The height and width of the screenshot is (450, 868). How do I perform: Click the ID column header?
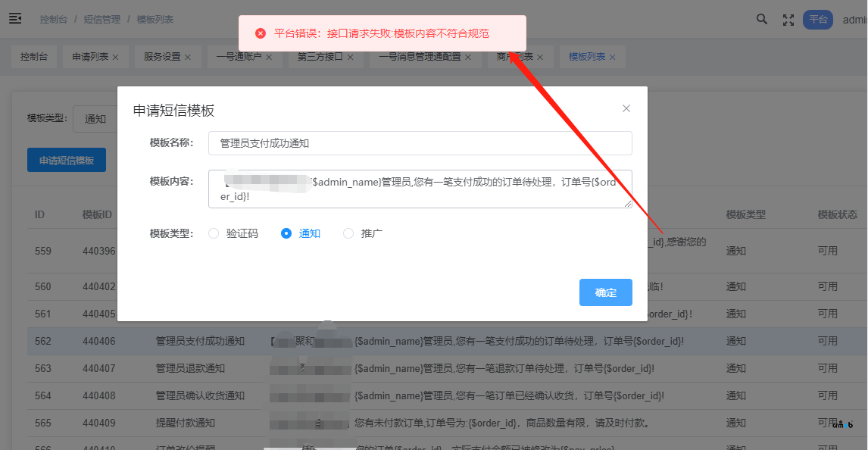click(39, 214)
